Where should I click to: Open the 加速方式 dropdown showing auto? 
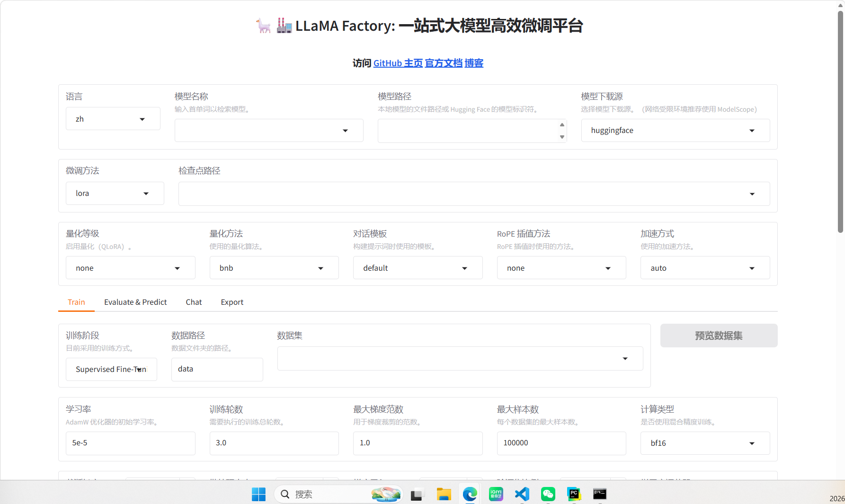(x=705, y=268)
